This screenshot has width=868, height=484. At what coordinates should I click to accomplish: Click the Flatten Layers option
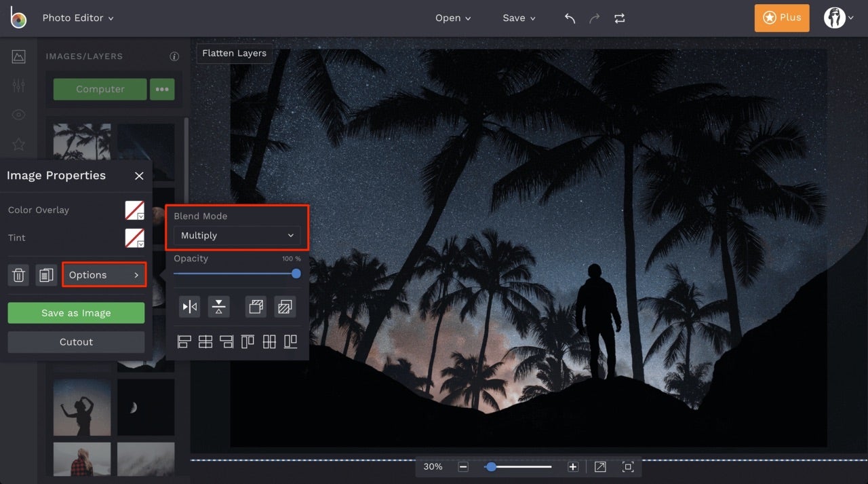[x=234, y=53]
